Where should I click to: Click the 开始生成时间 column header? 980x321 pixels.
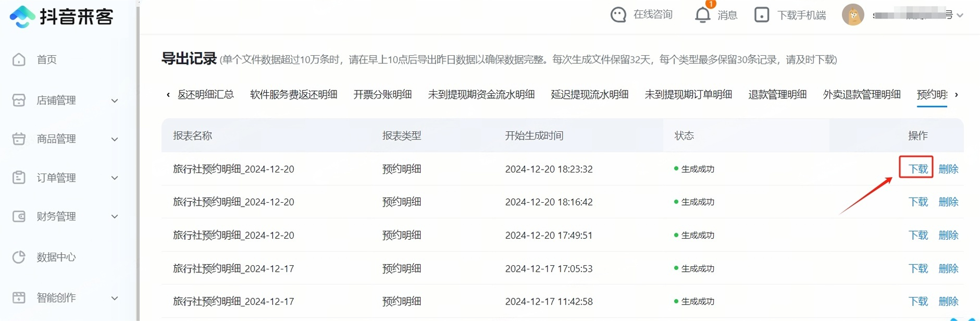coord(534,135)
